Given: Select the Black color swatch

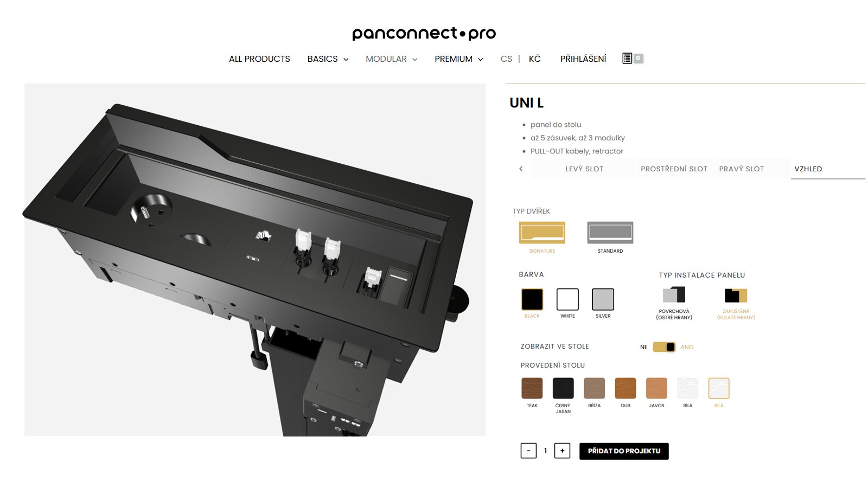Looking at the screenshot, I should coord(532,299).
